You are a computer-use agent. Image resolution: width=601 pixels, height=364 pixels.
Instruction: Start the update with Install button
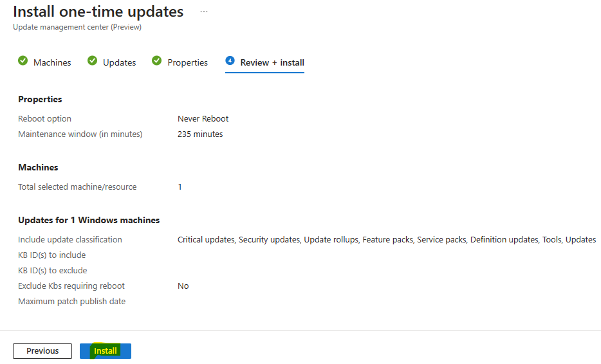(106, 351)
